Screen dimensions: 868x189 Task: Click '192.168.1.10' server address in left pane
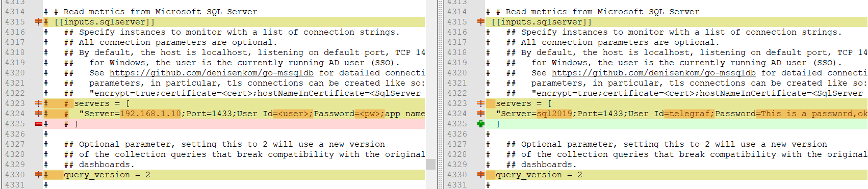pyautogui.click(x=150, y=114)
